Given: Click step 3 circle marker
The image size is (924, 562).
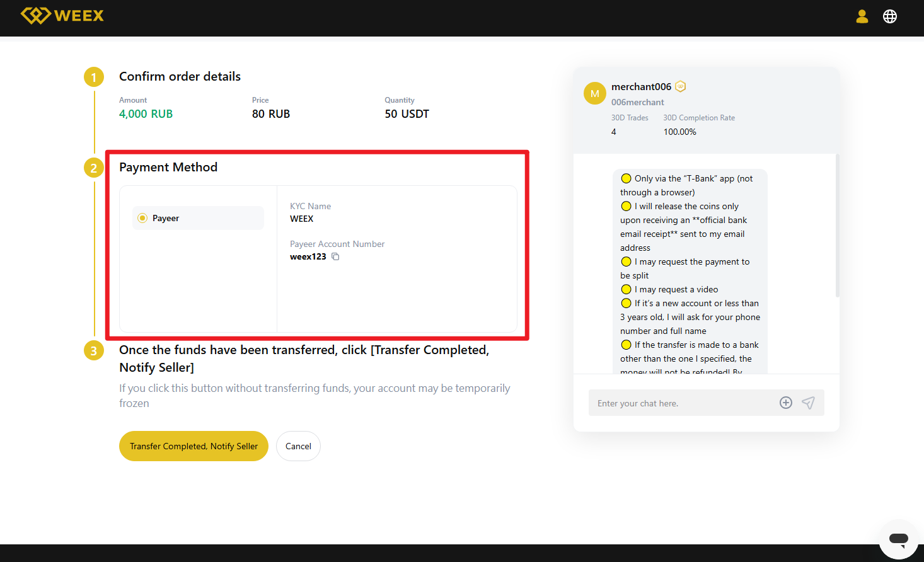Looking at the screenshot, I should pos(94,350).
